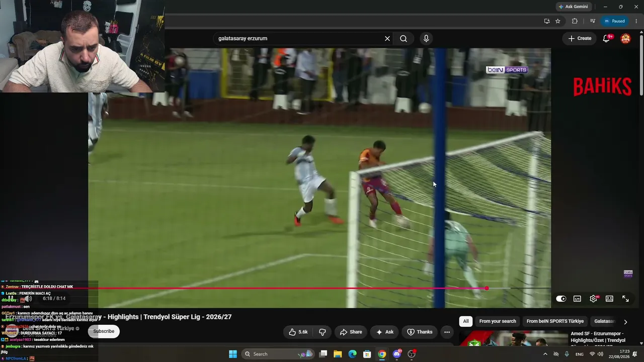Show hidden system tray icons
The width and height of the screenshot is (644, 362).
click(545, 354)
